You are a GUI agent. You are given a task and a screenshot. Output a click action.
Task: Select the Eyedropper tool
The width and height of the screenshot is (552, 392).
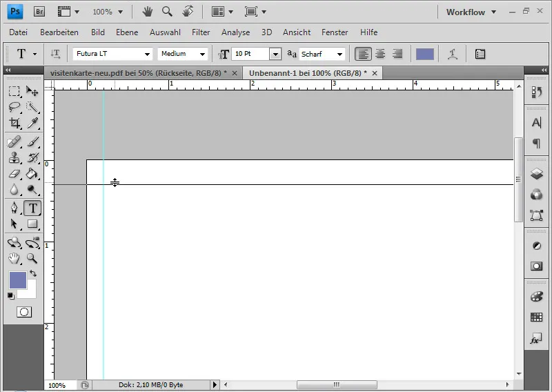coord(32,123)
